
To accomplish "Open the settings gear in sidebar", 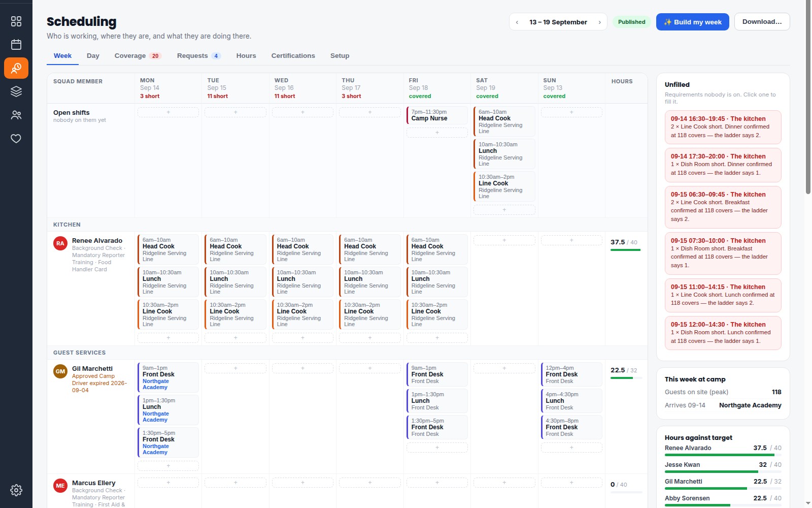I will [16, 490].
